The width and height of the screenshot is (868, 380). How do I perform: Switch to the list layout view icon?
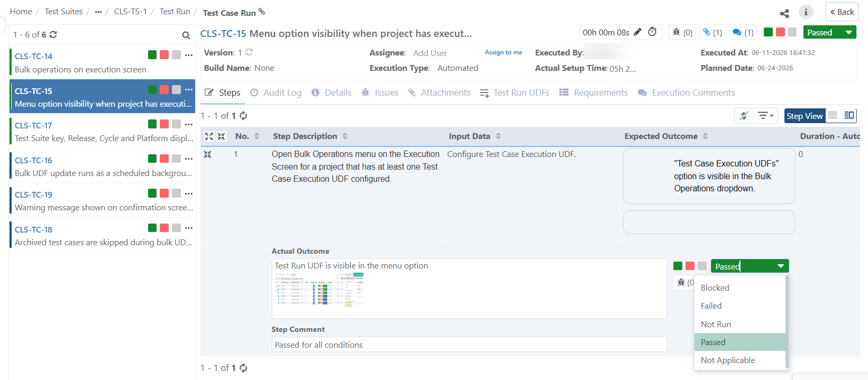(833, 116)
